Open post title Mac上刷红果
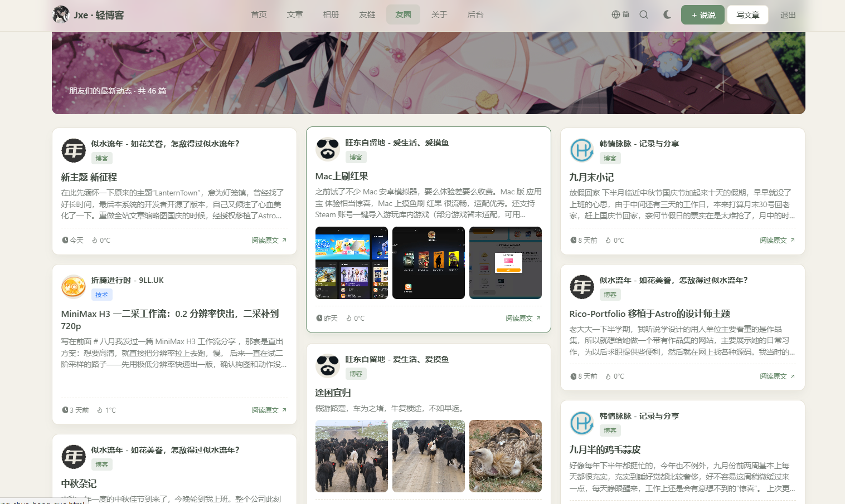Image resolution: width=845 pixels, height=504 pixels. [342, 176]
